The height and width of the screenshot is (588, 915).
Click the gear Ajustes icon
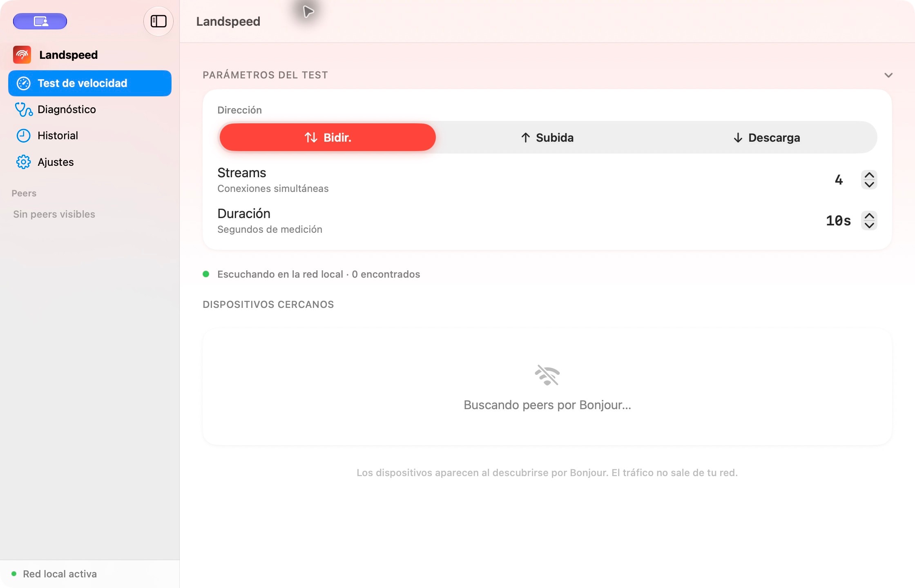click(x=23, y=162)
